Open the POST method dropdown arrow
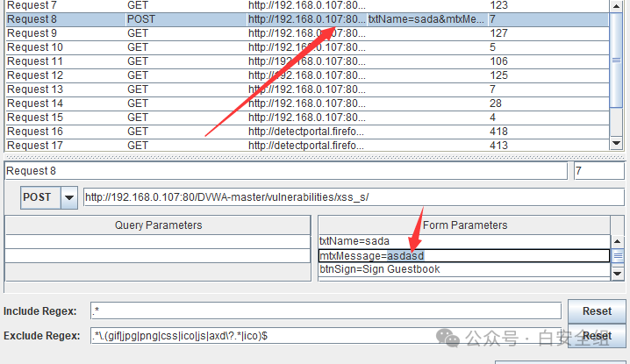This screenshot has width=630, height=364. (x=69, y=197)
